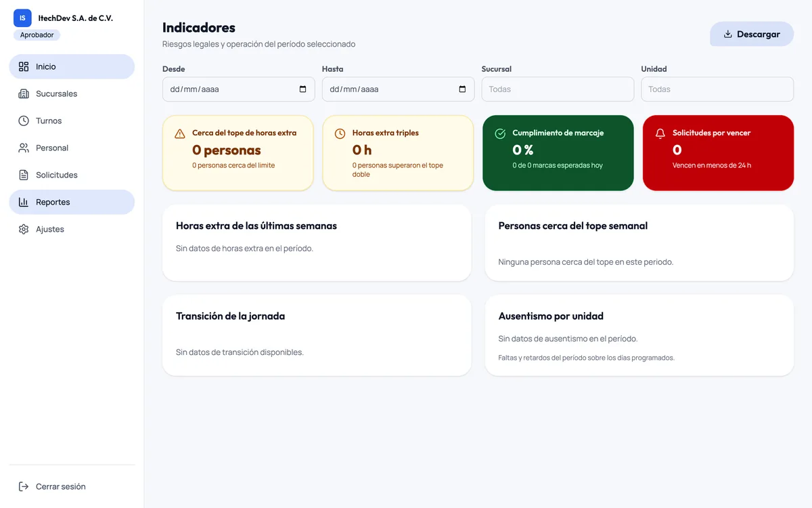This screenshot has width=812, height=508.
Task: Click warning triangle icon on horas extra card
Action: click(x=180, y=134)
